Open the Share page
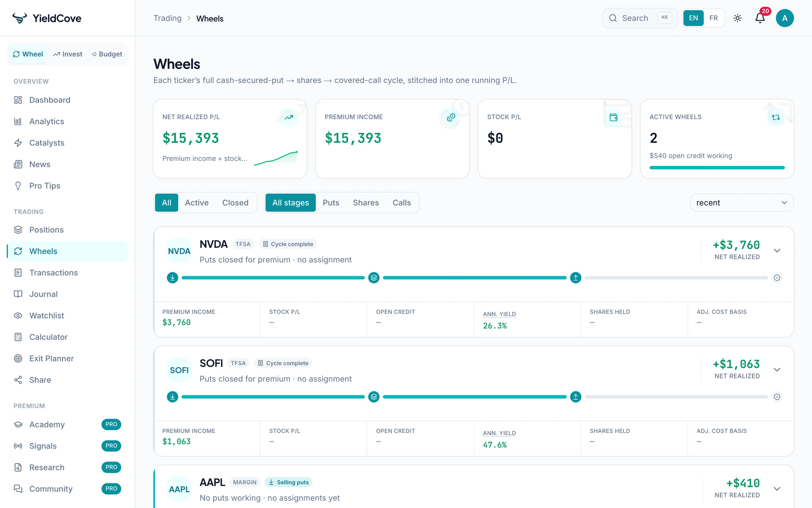The width and height of the screenshot is (812, 508). pyautogui.click(x=67, y=380)
